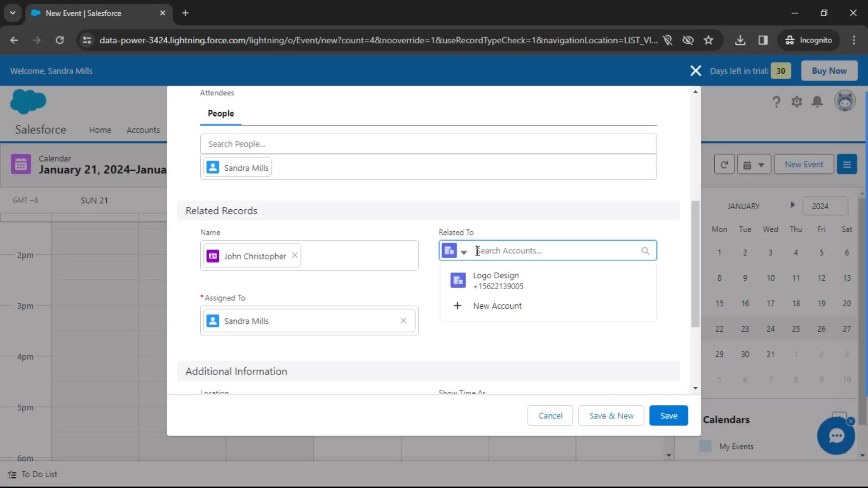Open browser downloads
The height and width of the screenshot is (488, 868).
point(740,40)
